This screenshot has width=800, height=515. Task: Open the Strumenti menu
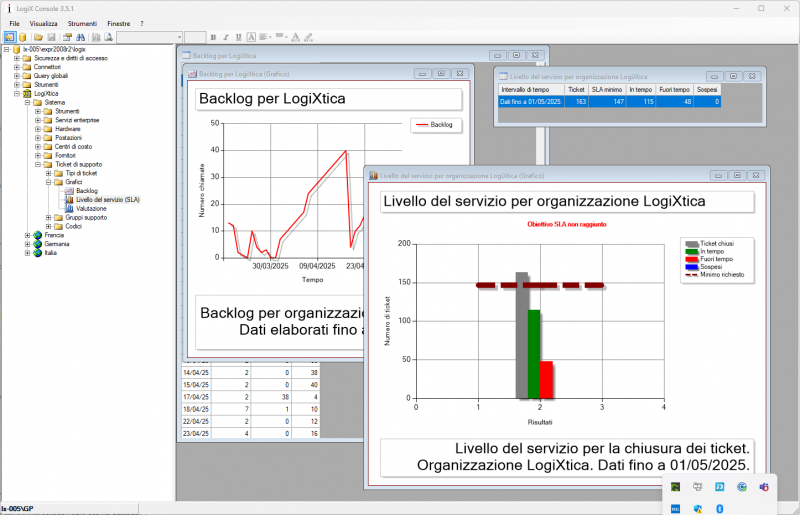click(x=82, y=23)
